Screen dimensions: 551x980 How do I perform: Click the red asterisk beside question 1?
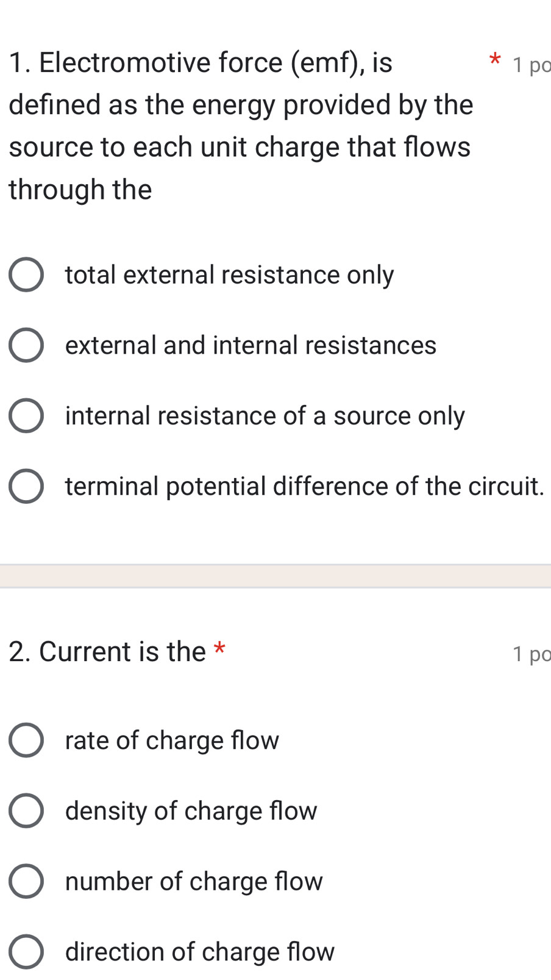[x=495, y=59]
